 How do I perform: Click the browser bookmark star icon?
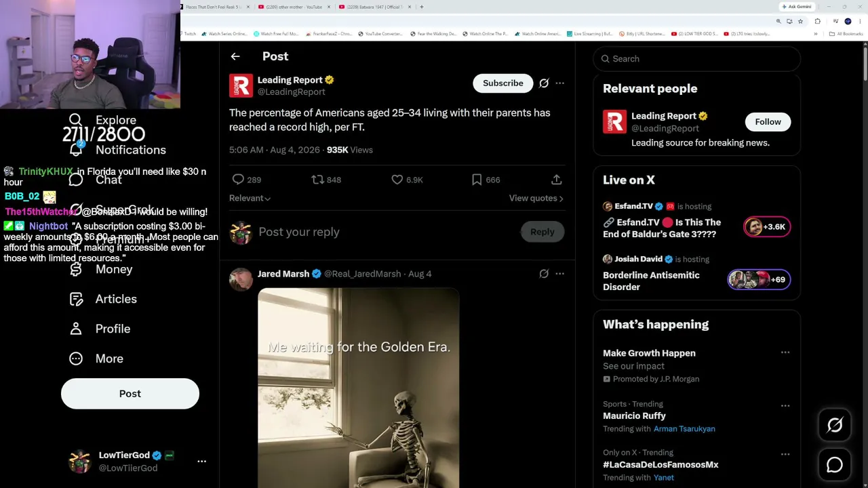pyautogui.click(x=800, y=21)
